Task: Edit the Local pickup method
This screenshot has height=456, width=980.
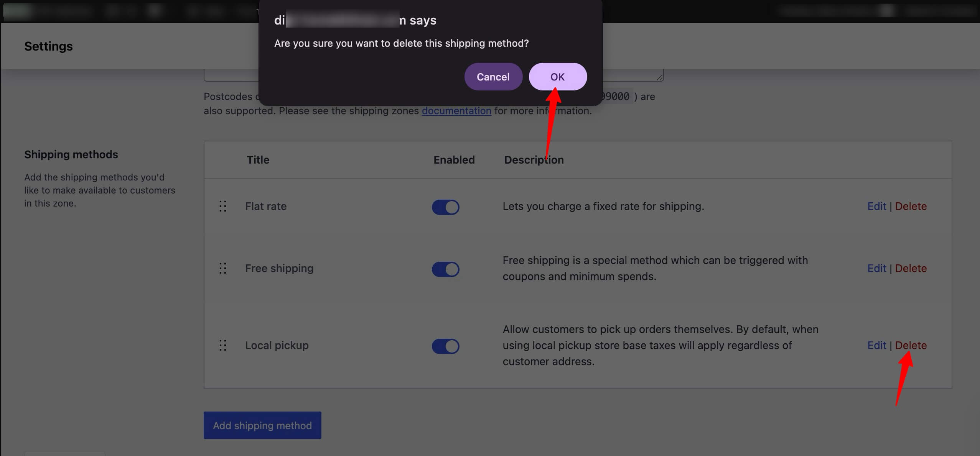Action: [877, 345]
